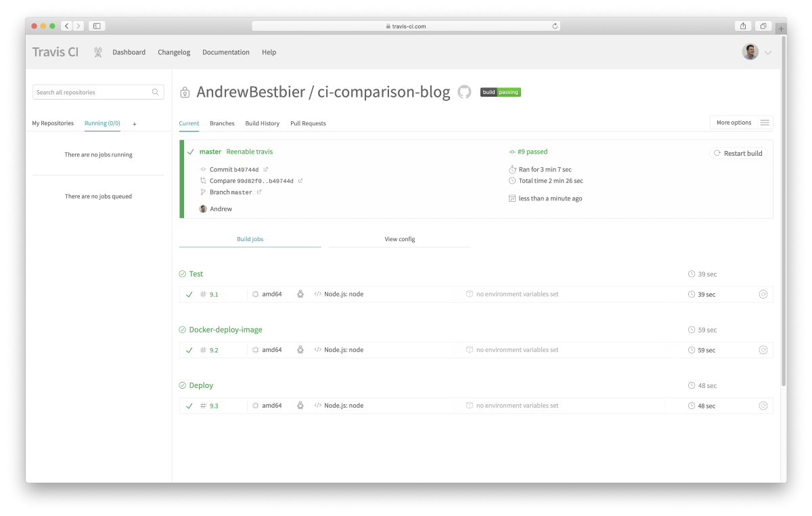Click the magnifier icon in repository search

pyautogui.click(x=156, y=92)
